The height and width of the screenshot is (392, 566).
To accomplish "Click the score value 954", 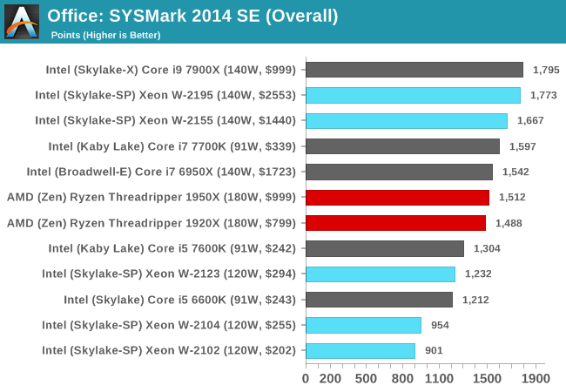I will pos(440,325).
